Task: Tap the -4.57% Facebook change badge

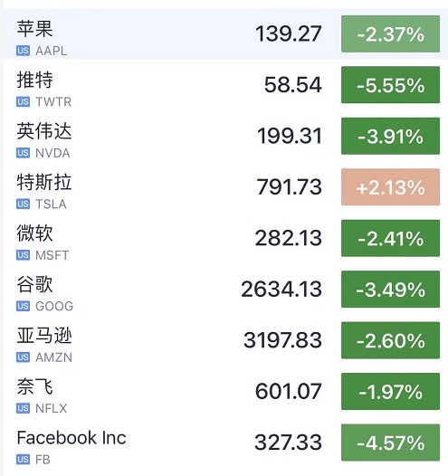Action: click(x=390, y=443)
